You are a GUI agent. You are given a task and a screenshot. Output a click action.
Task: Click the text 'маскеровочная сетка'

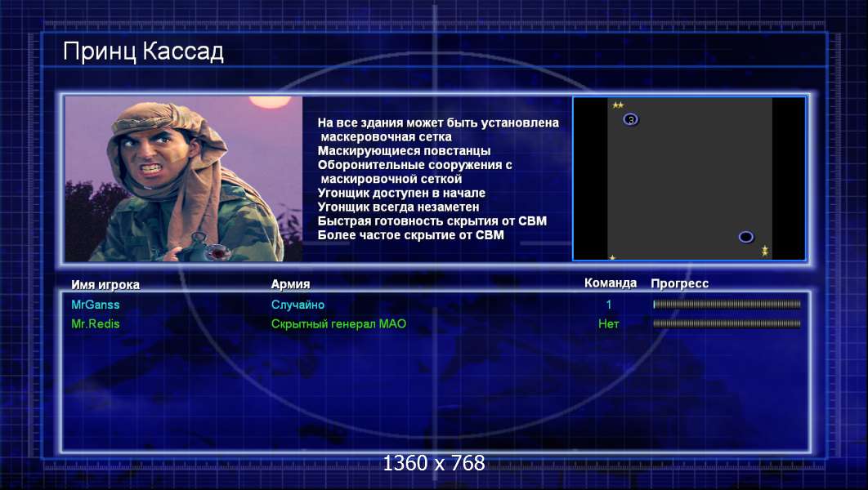coord(386,136)
